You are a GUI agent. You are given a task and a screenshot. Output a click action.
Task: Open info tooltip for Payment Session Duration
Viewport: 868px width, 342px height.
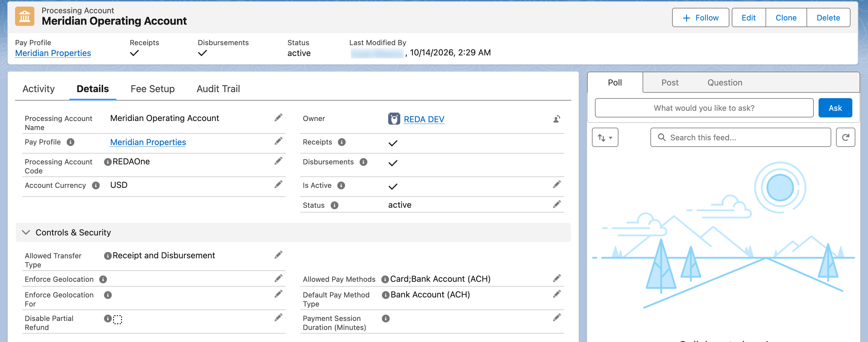point(385,319)
